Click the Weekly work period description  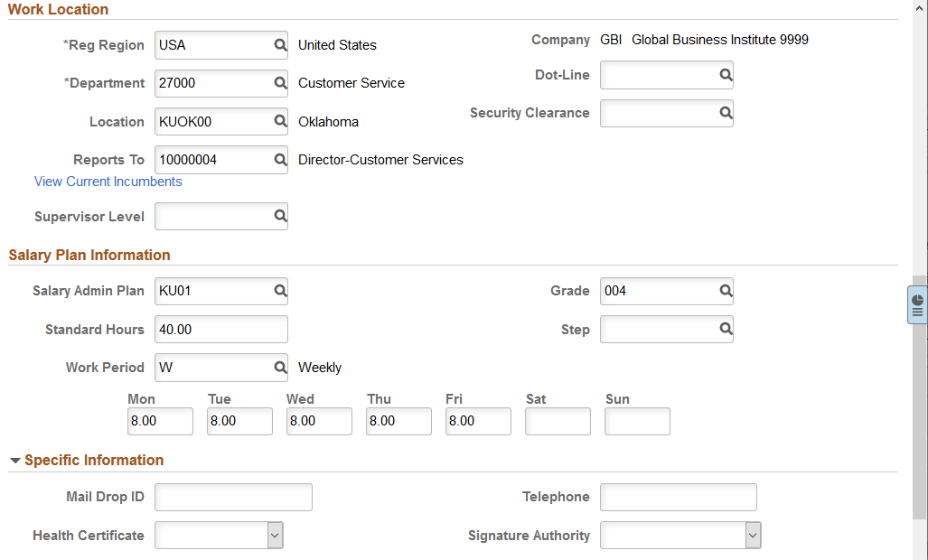[x=320, y=368]
